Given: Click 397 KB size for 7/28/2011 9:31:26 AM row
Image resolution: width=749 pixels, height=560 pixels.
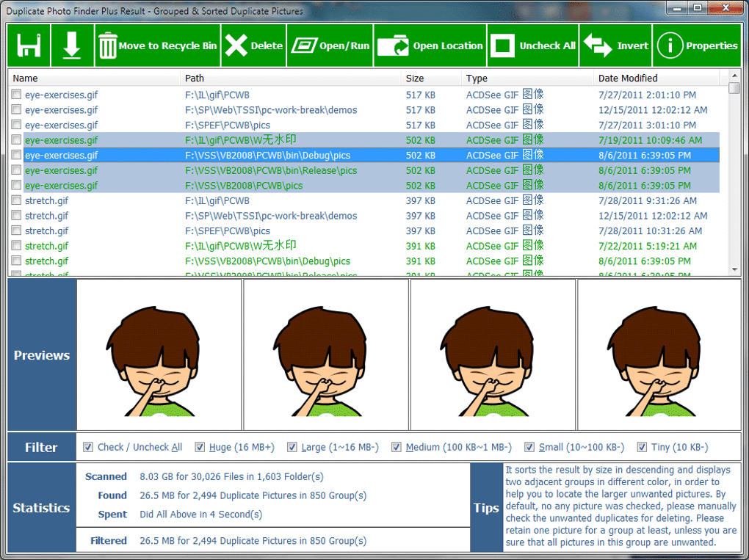Looking at the screenshot, I should click(420, 200).
